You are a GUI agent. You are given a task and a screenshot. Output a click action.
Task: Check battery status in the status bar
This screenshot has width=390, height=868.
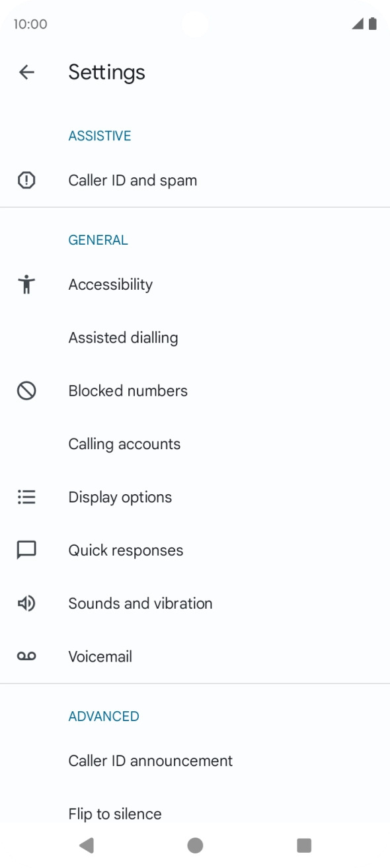(372, 24)
